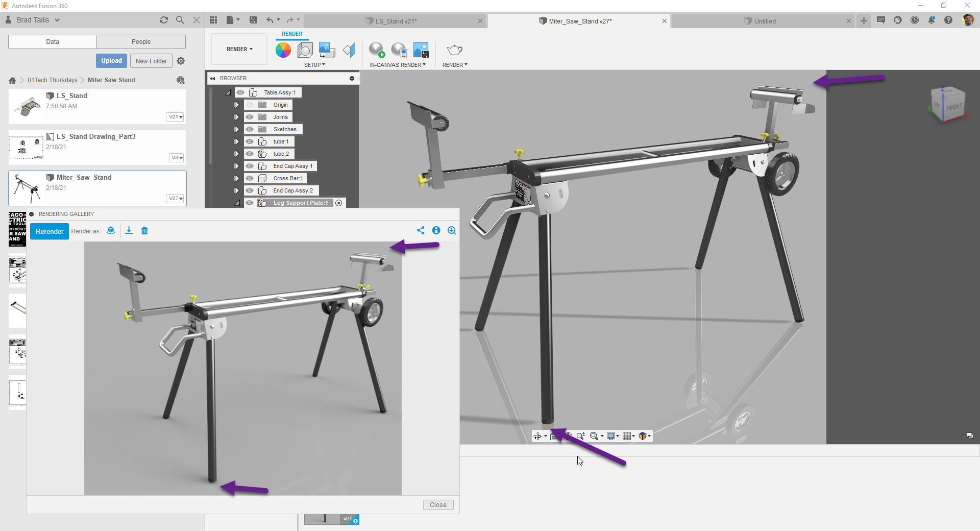Select the Scene Settings tool
Image resolution: width=980 pixels, height=531 pixels.
tap(305, 50)
